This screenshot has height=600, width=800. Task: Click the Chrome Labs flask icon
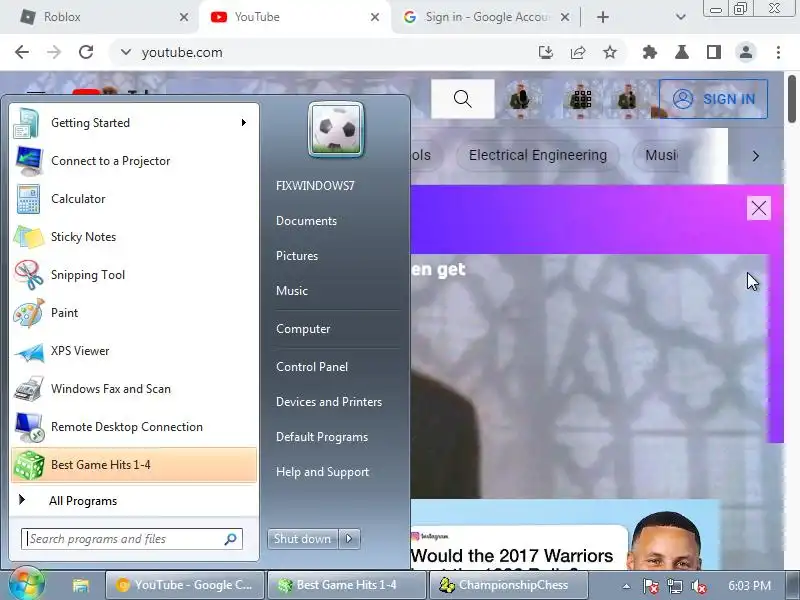tap(682, 52)
